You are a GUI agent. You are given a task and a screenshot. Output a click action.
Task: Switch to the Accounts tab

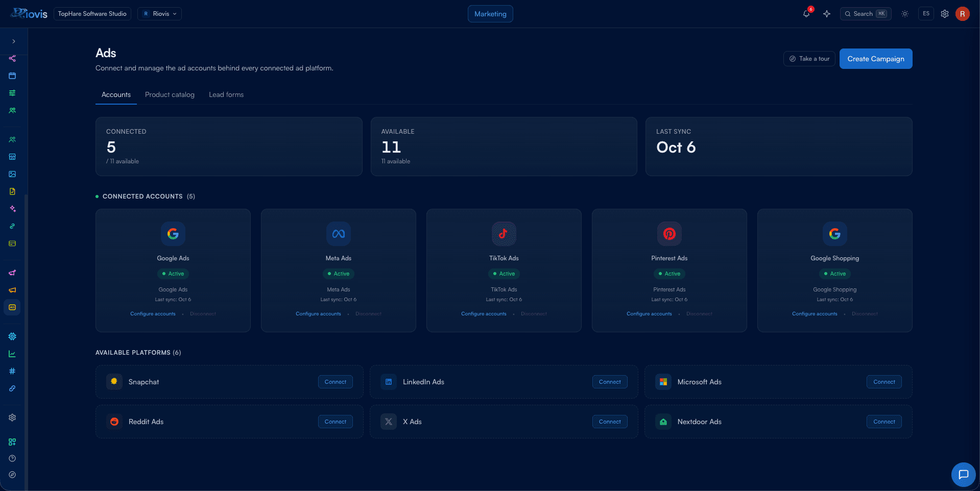point(116,95)
